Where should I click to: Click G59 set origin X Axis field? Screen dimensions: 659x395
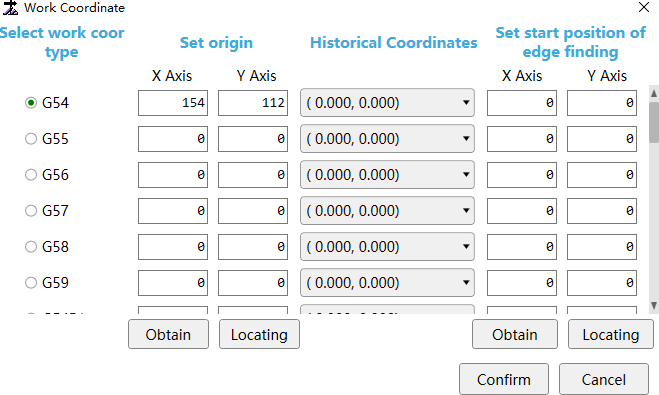point(173,283)
